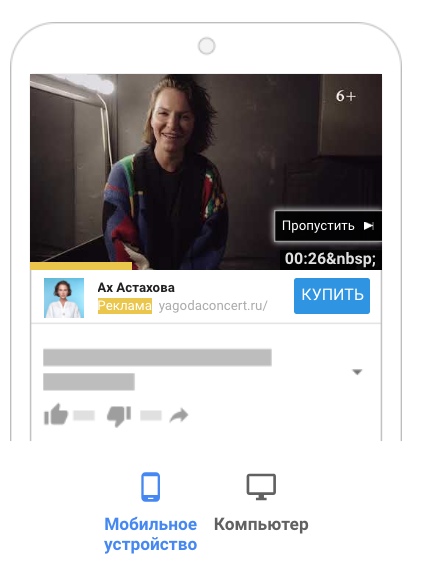Click the phone front camera circle
The width and height of the screenshot is (428, 568).
click(x=206, y=46)
